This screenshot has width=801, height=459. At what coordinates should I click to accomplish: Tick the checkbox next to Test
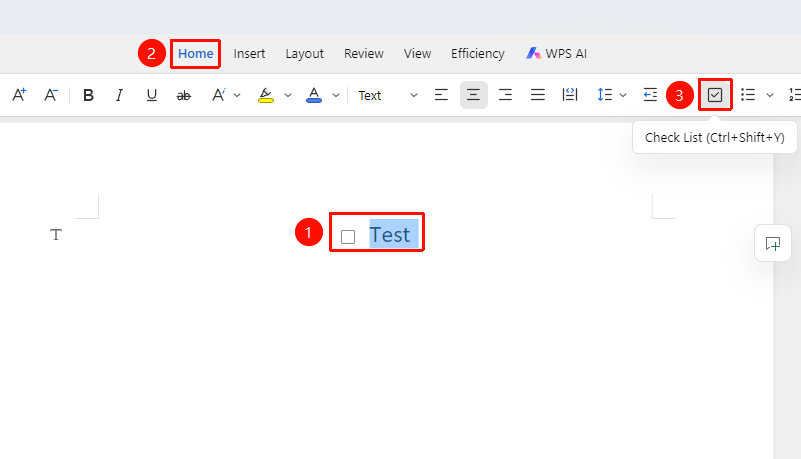point(348,237)
